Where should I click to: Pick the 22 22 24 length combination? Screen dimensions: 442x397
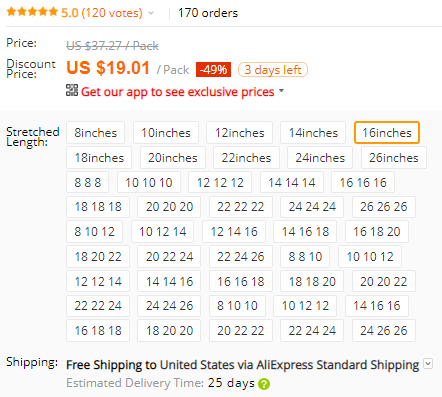click(98, 305)
